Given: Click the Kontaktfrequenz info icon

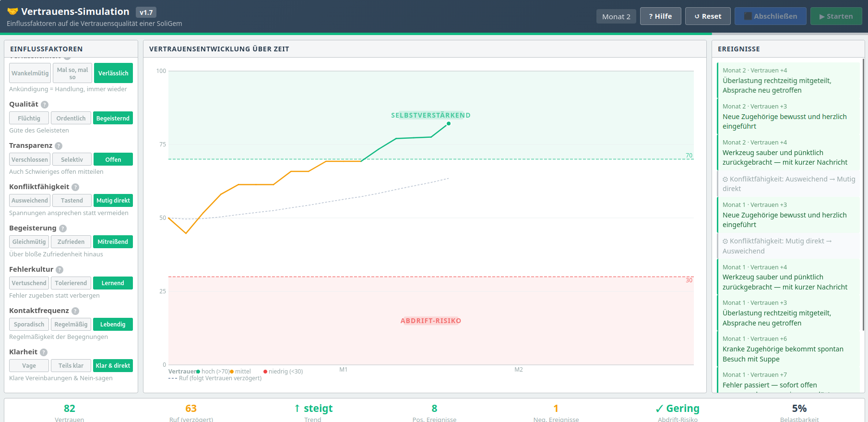Looking at the screenshot, I should point(75,311).
